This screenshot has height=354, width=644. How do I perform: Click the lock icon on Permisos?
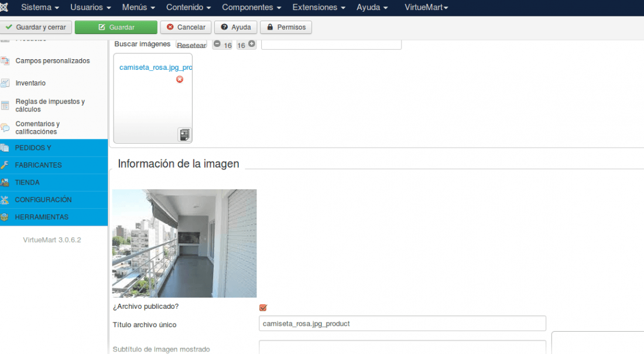(270, 27)
